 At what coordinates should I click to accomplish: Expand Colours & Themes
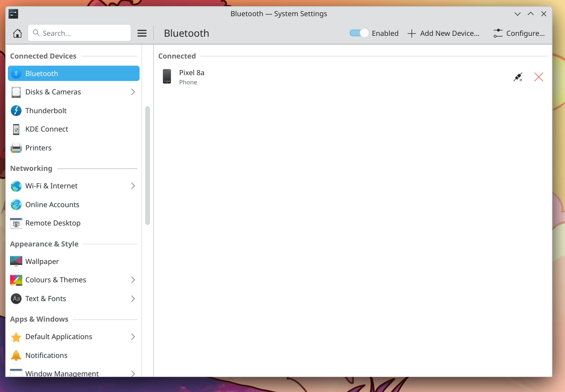click(133, 280)
